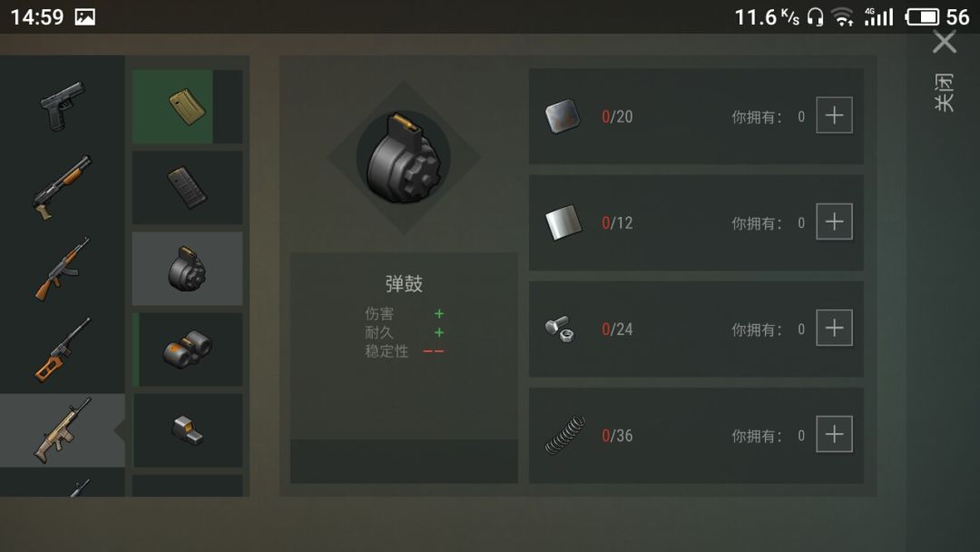Select the holographic sight attachment
This screenshot has height=552, width=980.
187,430
